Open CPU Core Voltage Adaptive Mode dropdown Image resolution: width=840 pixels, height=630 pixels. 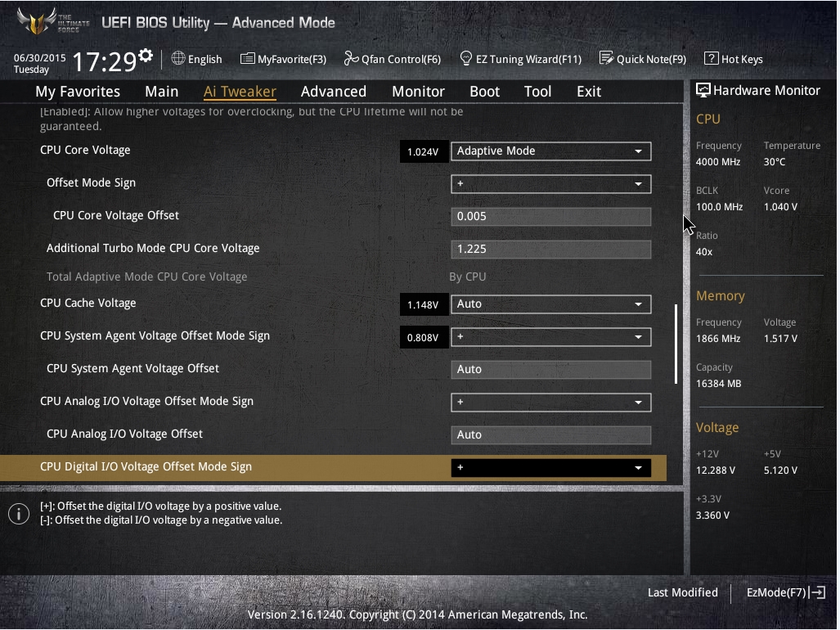pyautogui.click(x=550, y=151)
